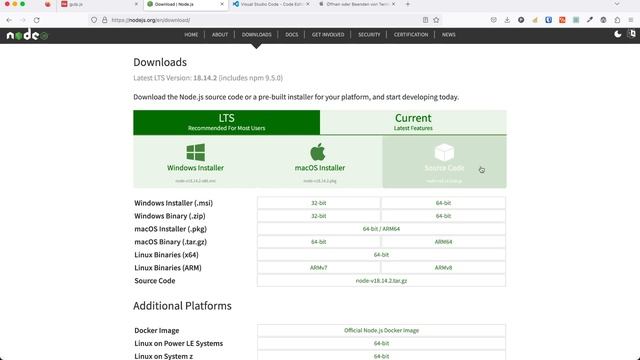Open the browser hamburger menu
This screenshot has width=640, height=360.
(631, 20)
